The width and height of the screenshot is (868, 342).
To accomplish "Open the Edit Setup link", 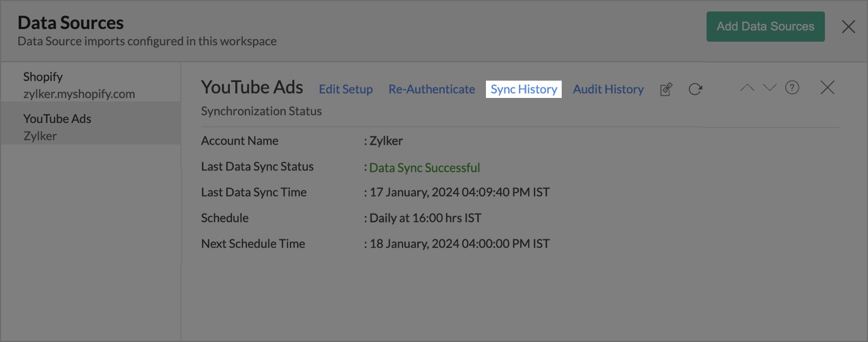I will [x=346, y=89].
